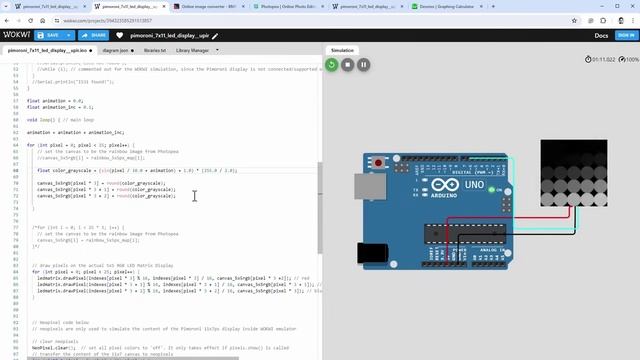Click the simulation speed gauge icon
Screen dimensions: 640x360
(x=622, y=60)
